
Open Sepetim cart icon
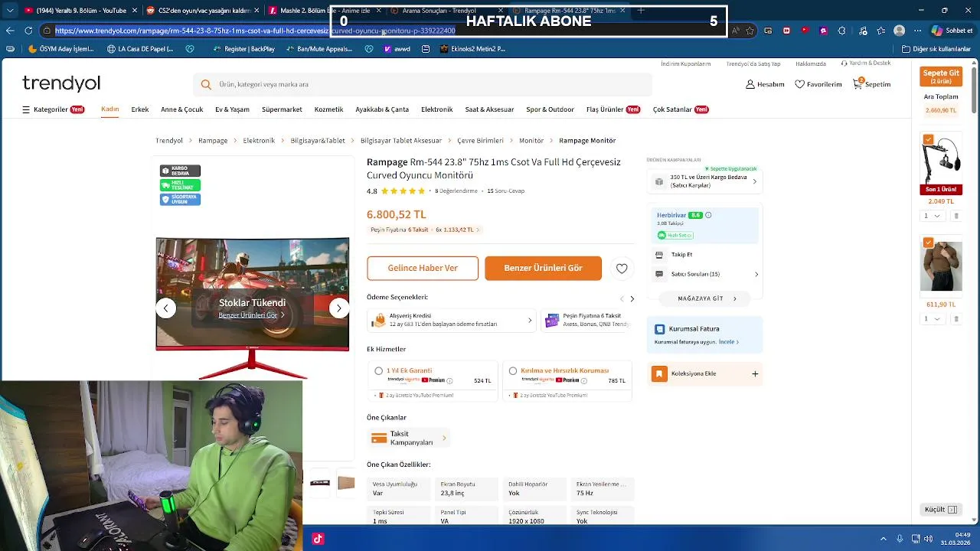857,83
